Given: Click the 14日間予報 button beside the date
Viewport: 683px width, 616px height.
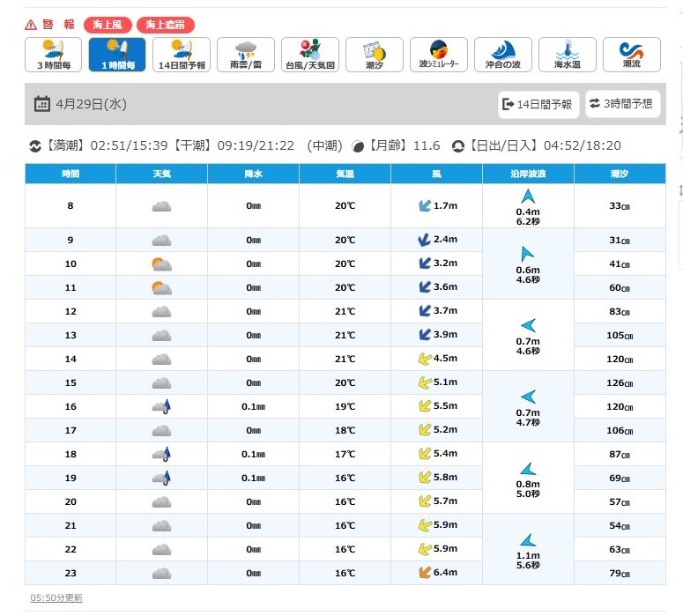Looking at the screenshot, I should coord(537,104).
